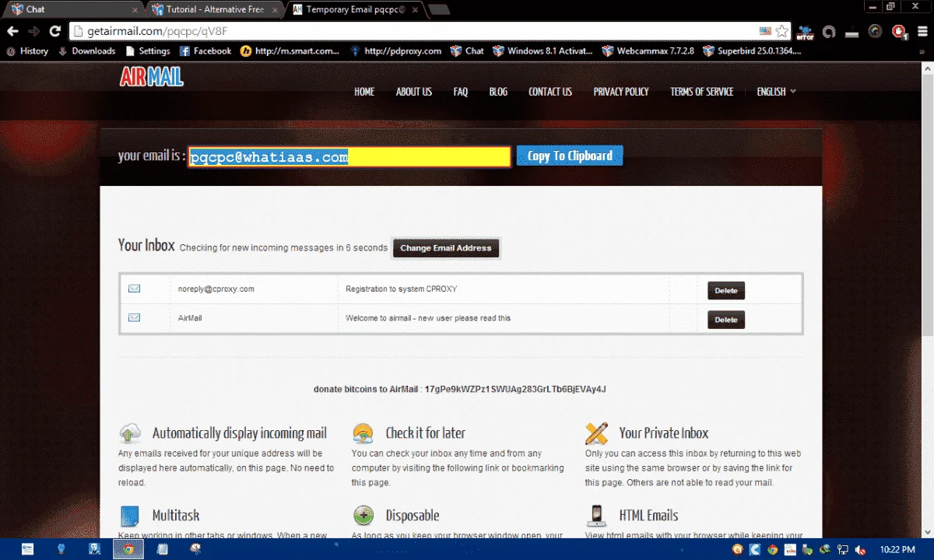This screenshot has height=560, width=934.
Task: Open Chrome from the Windows taskbar
Action: click(128, 549)
